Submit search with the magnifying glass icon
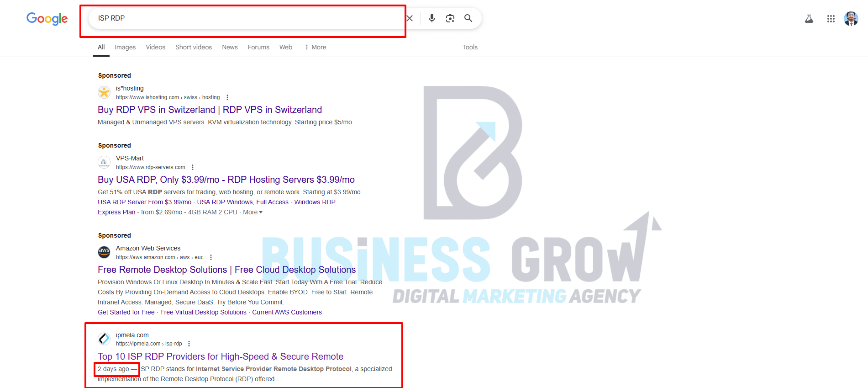The height and width of the screenshot is (388, 868). click(x=468, y=18)
